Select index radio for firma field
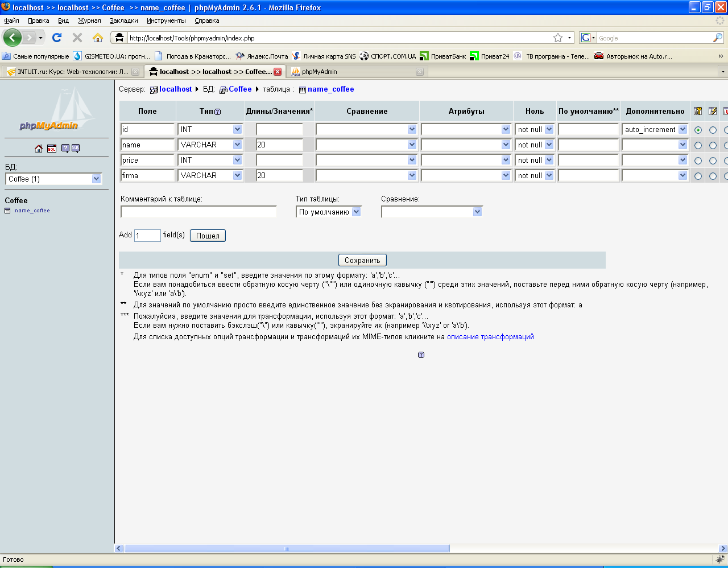Screen dimensions: 728x568 [x=713, y=176]
